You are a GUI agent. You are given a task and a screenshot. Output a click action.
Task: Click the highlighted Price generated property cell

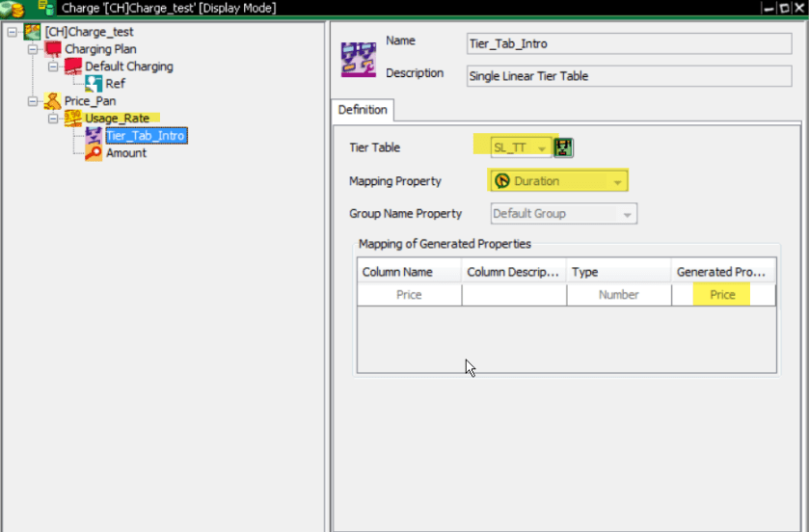point(723,295)
